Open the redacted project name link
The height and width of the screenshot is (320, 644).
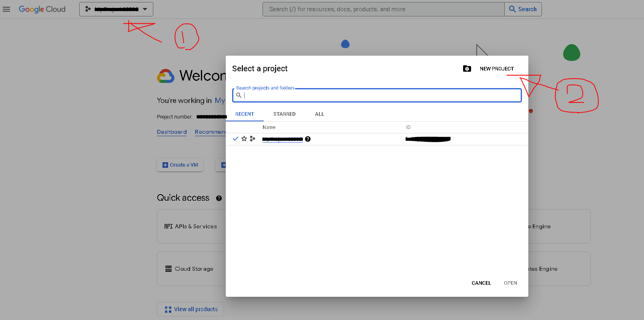283,139
